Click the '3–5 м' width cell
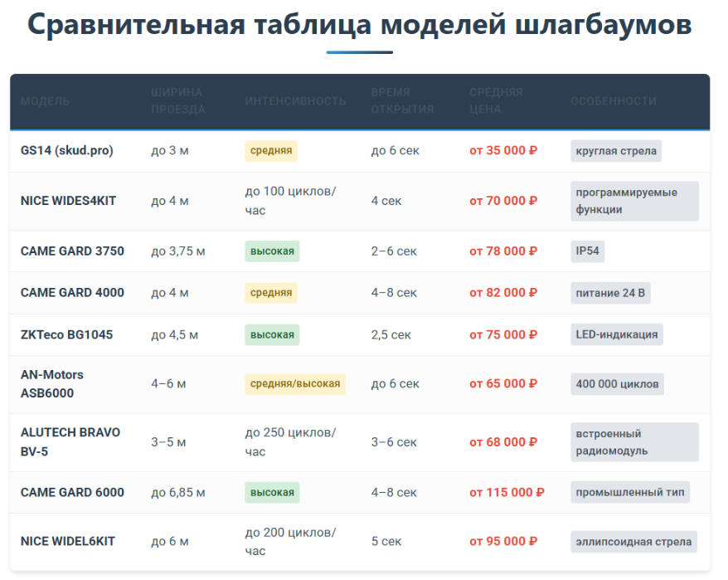The image size is (728, 580). [168, 442]
